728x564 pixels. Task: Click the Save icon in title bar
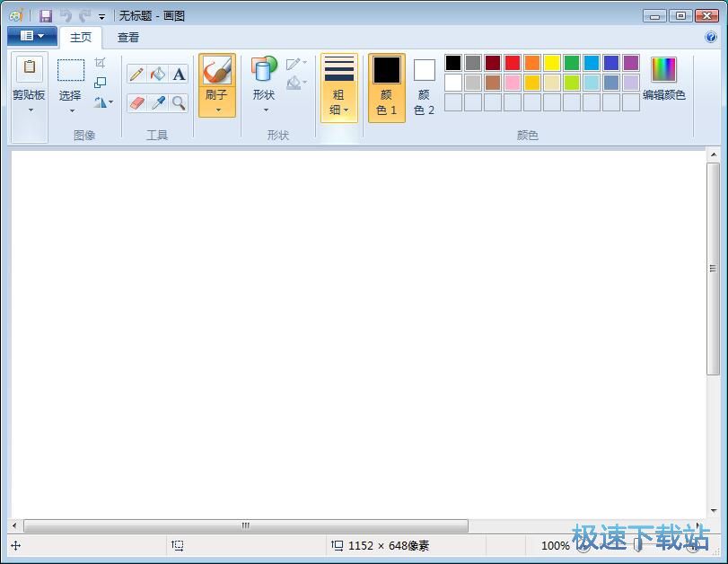tap(46, 16)
